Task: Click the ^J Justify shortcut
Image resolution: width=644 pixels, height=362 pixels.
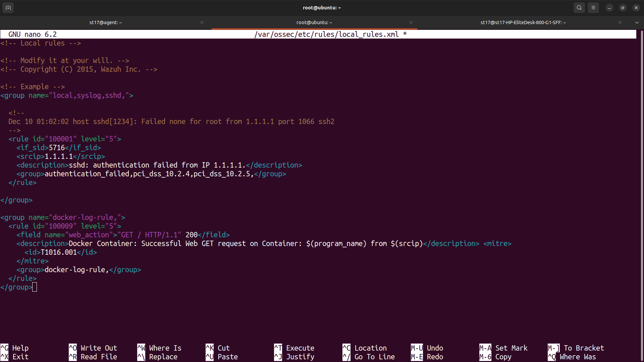Action: pos(294,357)
